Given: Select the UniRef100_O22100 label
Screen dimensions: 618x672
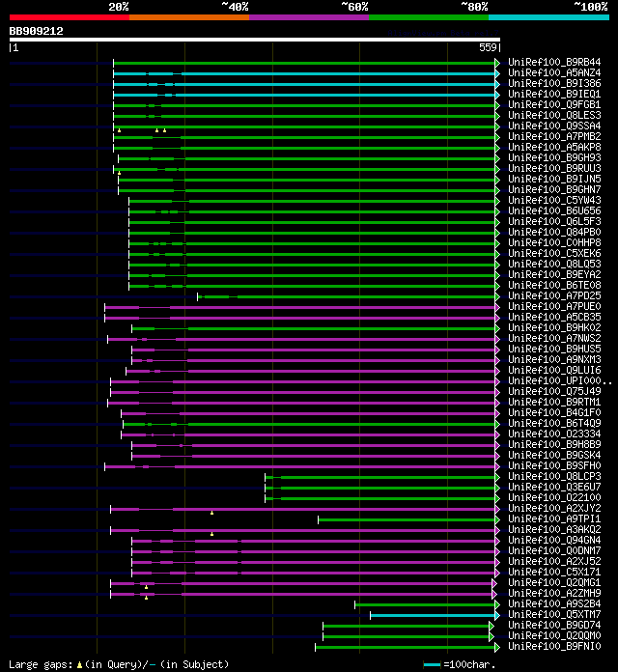Looking at the screenshot, I should [x=554, y=497].
